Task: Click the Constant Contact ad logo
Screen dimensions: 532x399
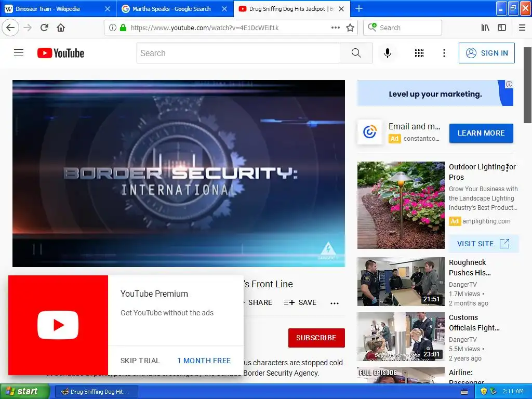Action: tap(370, 131)
